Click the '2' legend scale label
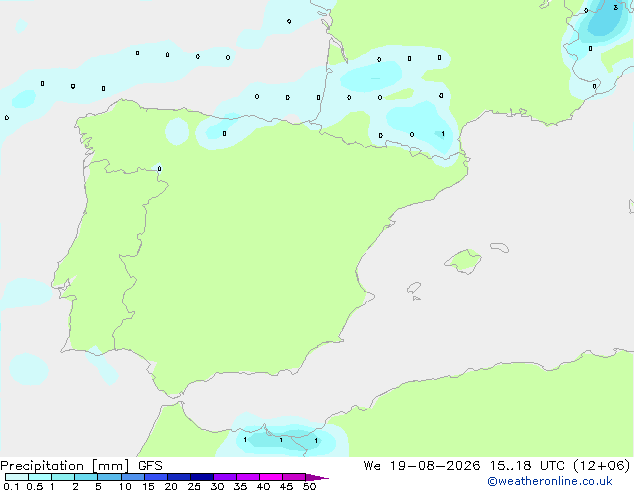The width and height of the screenshot is (634, 490). tap(75, 486)
